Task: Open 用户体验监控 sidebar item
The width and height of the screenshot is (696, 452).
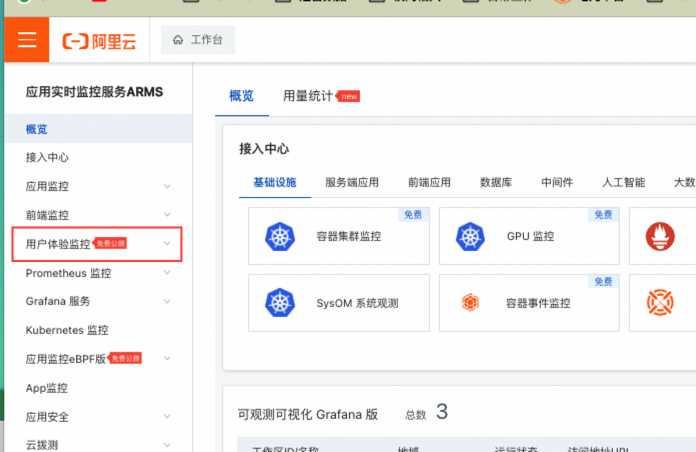Action: point(58,244)
